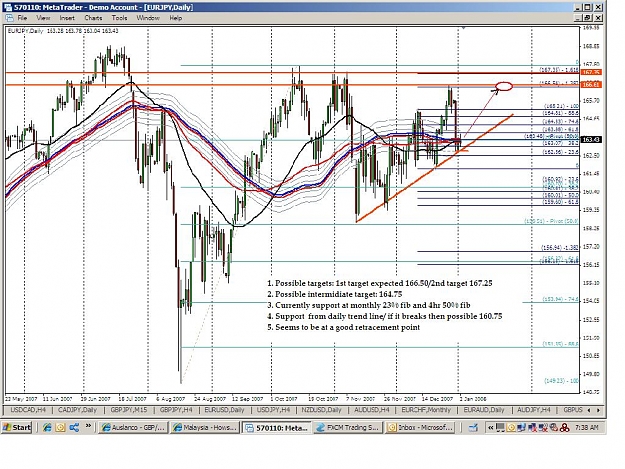Image resolution: width=625 pixels, height=469 pixels.
Task: Launch Outlook from Quick Launch bar
Action: 60,428
